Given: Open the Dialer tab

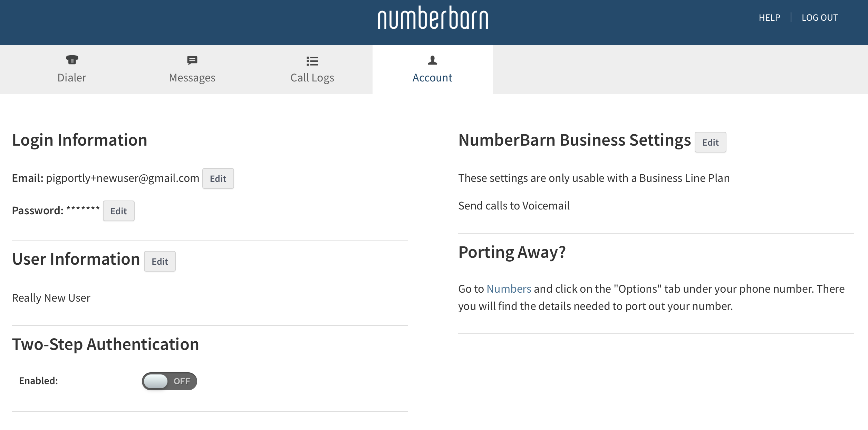Looking at the screenshot, I should (x=72, y=78).
